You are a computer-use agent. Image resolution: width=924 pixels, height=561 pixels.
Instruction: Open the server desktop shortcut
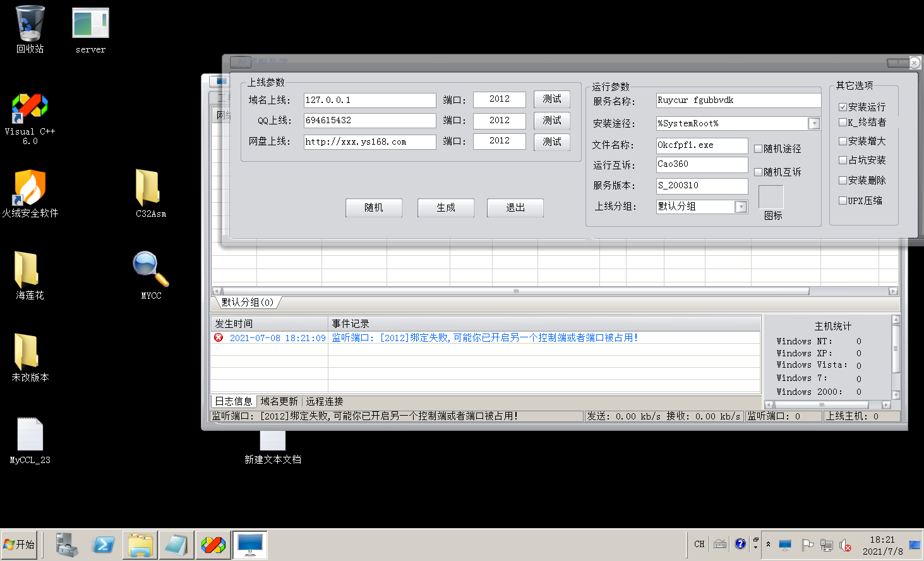[90, 30]
